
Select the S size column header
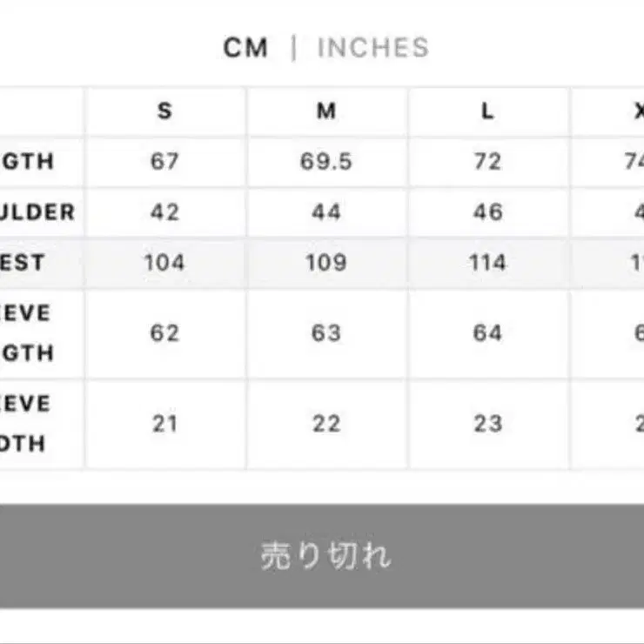(x=164, y=111)
